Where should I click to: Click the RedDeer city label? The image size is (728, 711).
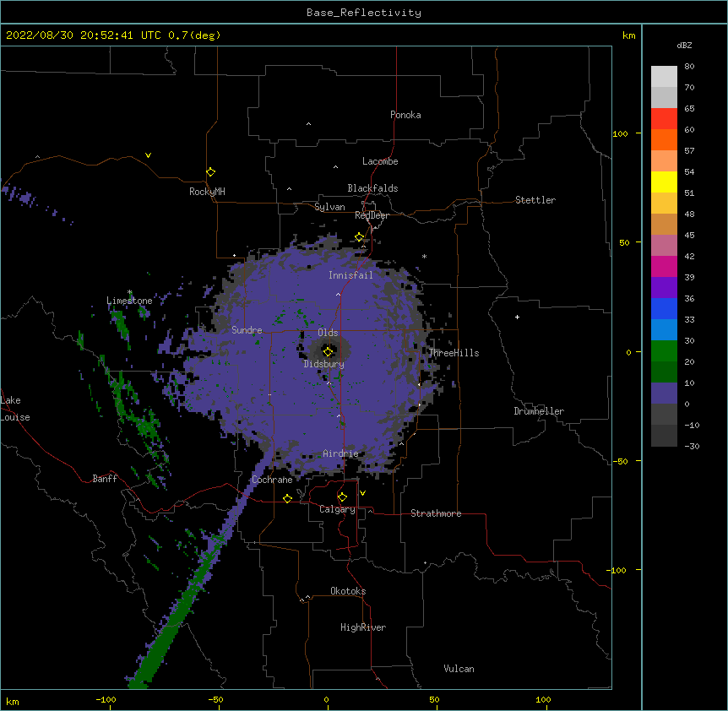[x=372, y=215]
